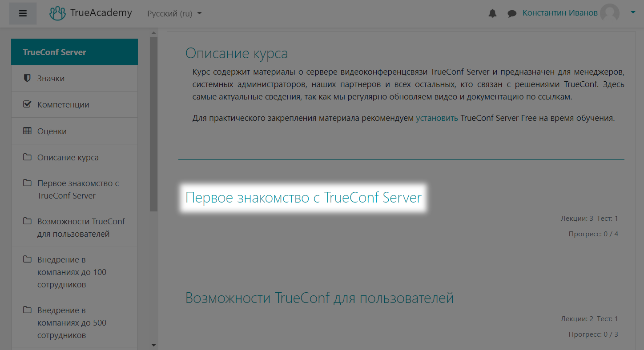
Task: Click the Прогресс: 0 / 3 text
Action: pyautogui.click(x=593, y=334)
